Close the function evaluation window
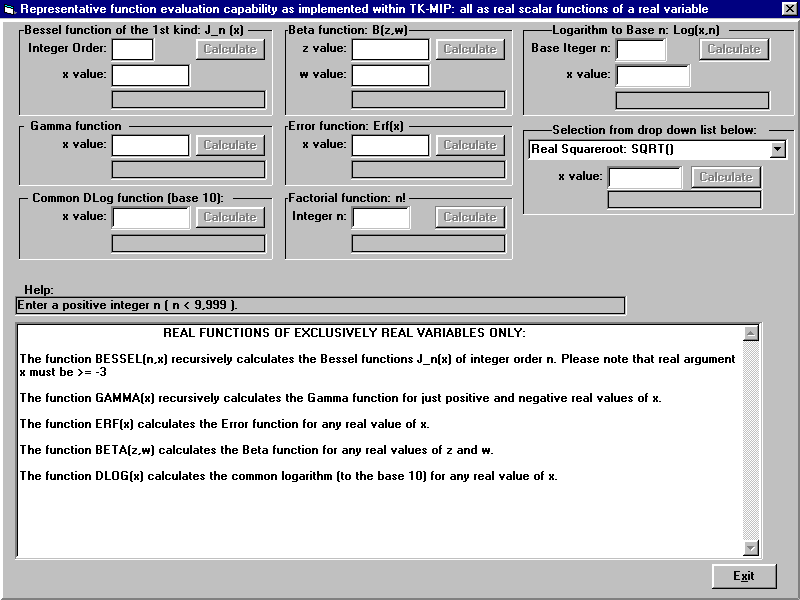Viewport: 800px width, 600px height. coord(789,9)
